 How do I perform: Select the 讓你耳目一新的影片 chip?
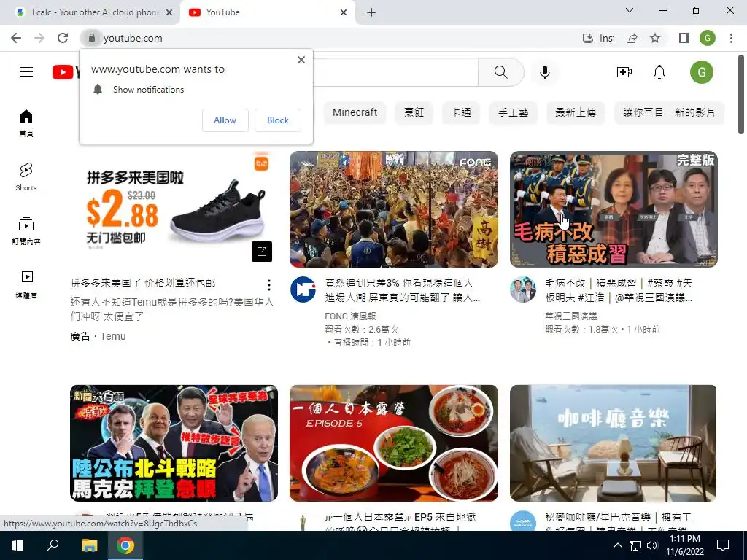pyautogui.click(x=669, y=112)
